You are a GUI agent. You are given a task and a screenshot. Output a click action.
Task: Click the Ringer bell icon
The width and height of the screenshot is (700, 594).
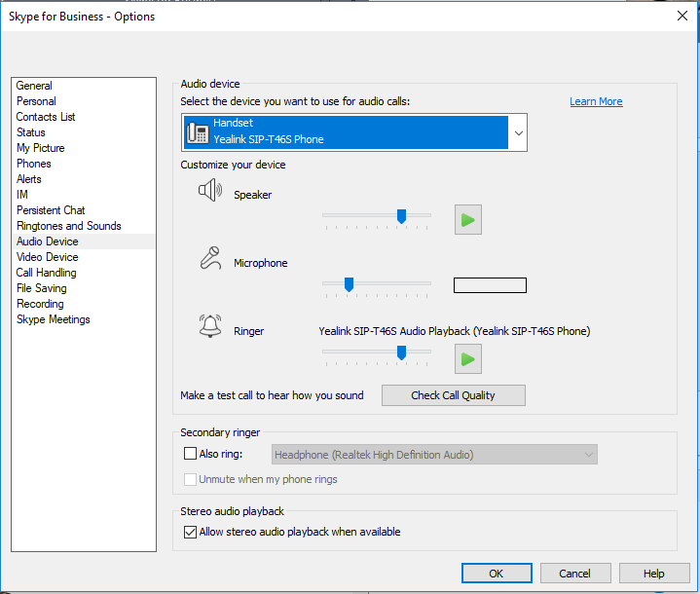coord(210,325)
